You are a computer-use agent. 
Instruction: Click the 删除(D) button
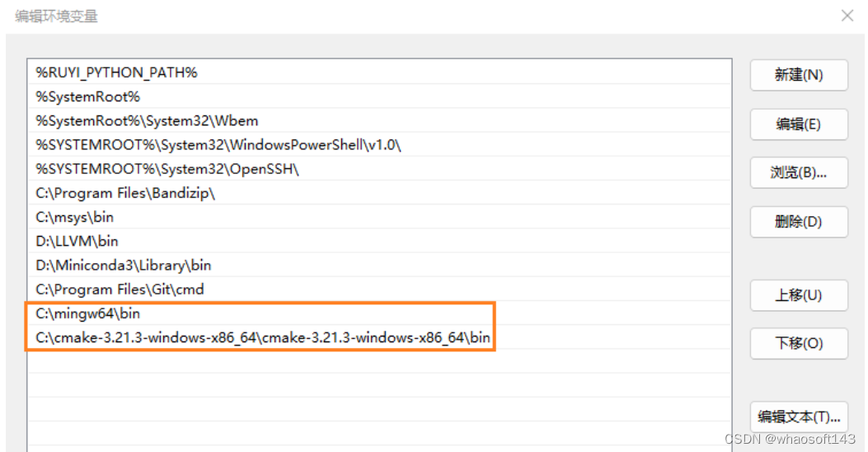(799, 222)
